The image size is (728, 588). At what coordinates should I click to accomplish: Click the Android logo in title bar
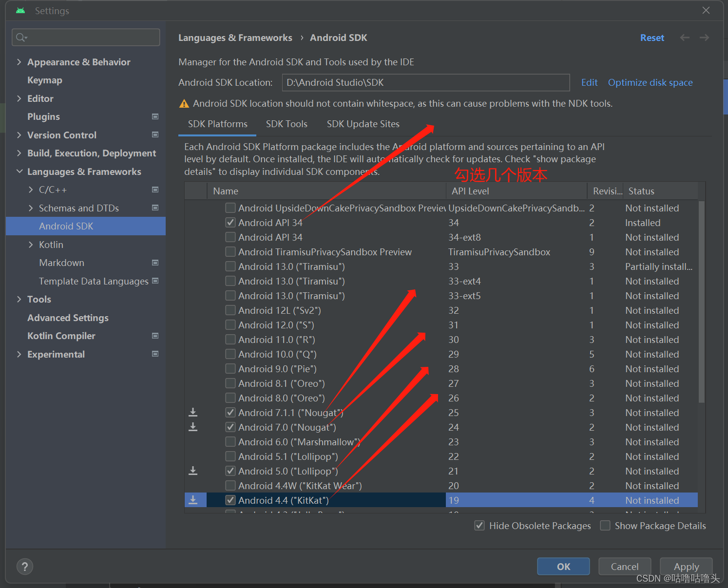[20, 11]
